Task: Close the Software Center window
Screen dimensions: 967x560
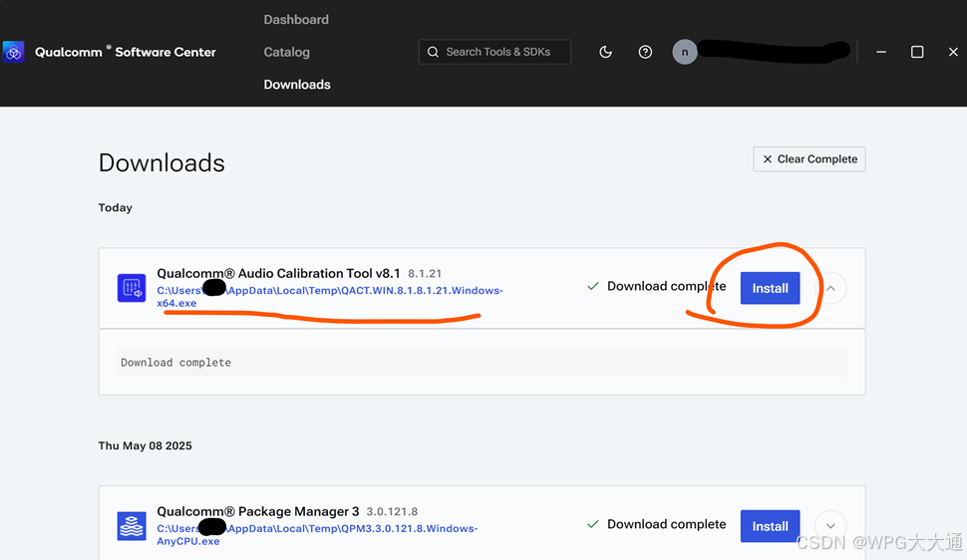Action: 953,52
